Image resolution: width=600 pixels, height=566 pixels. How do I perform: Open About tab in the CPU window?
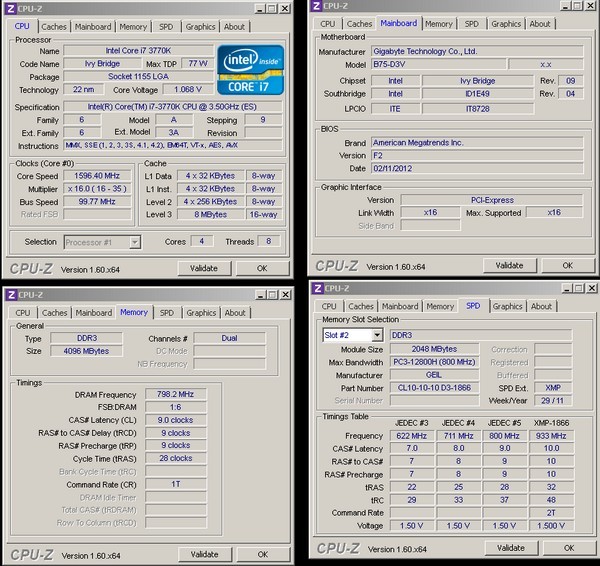tap(234, 27)
